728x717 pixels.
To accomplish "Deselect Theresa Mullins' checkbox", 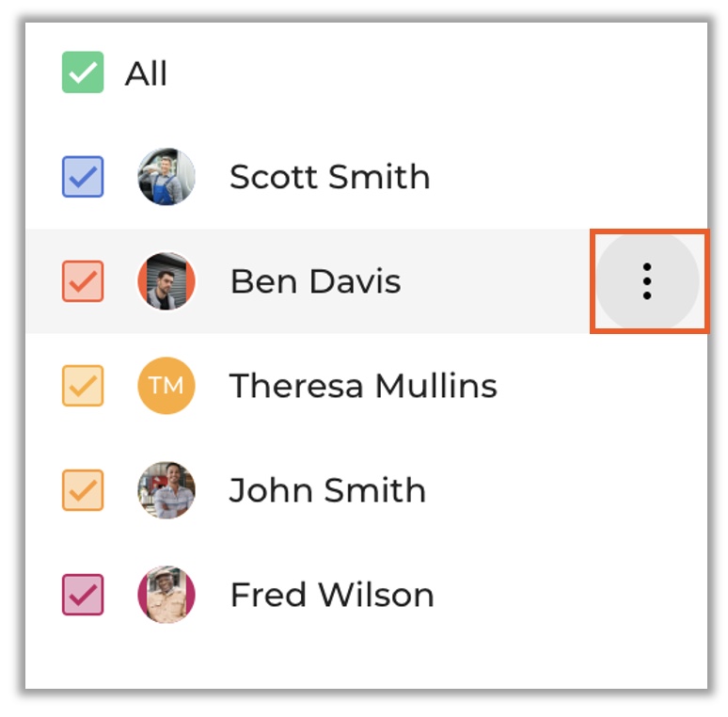I will (x=83, y=386).
